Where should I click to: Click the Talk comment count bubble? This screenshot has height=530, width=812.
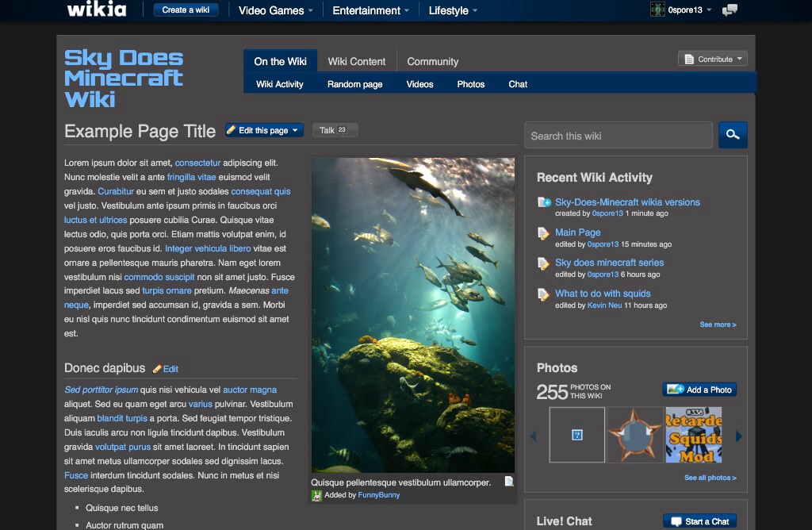point(342,129)
